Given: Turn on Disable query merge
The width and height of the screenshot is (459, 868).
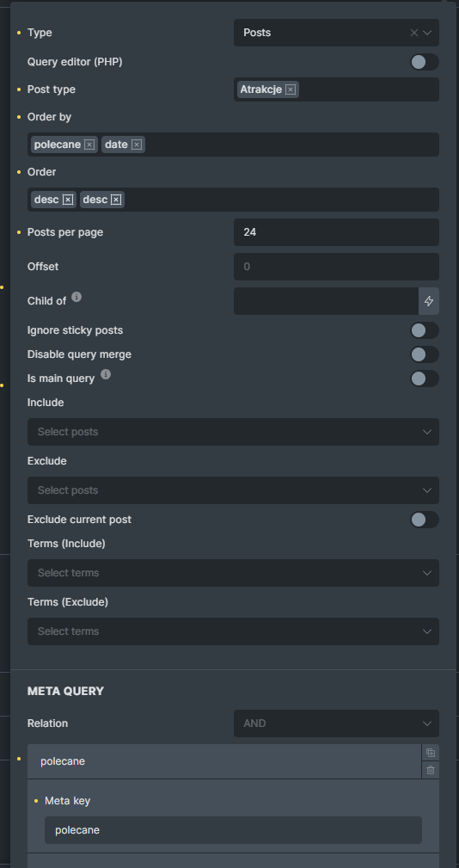Looking at the screenshot, I should pos(424,354).
